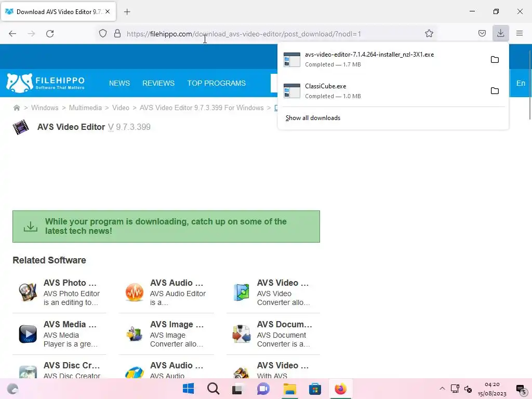Toggle the Firefox downloads toolbar button
The image size is (532, 399).
click(x=500, y=33)
